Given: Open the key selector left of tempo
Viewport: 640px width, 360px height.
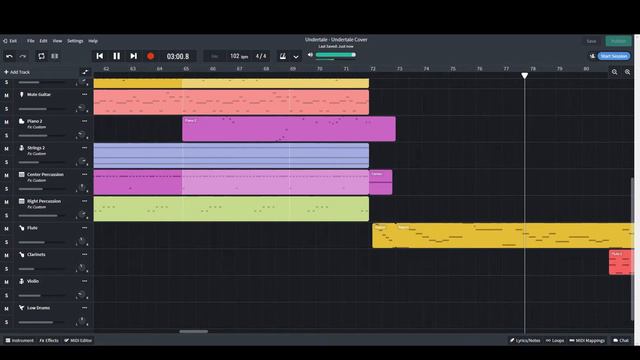Looking at the screenshot, I should (x=215, y=56).
